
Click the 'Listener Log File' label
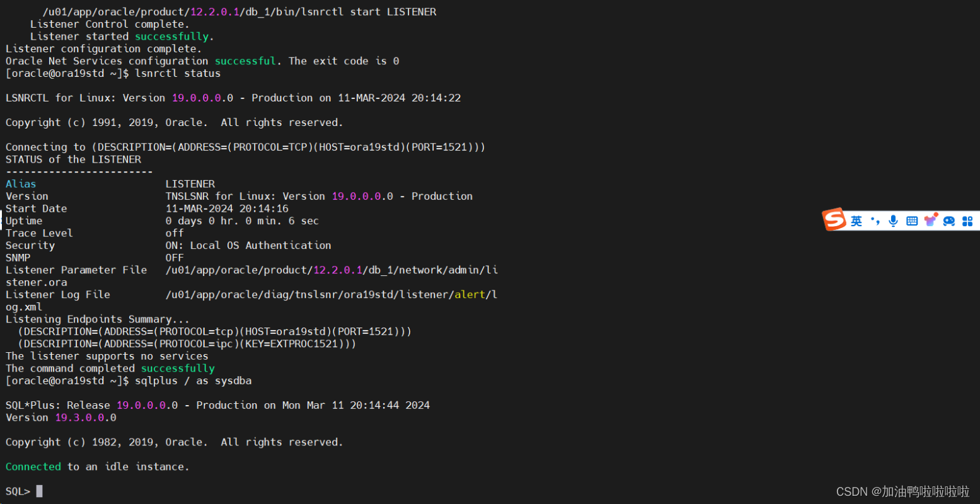(58, 294)
